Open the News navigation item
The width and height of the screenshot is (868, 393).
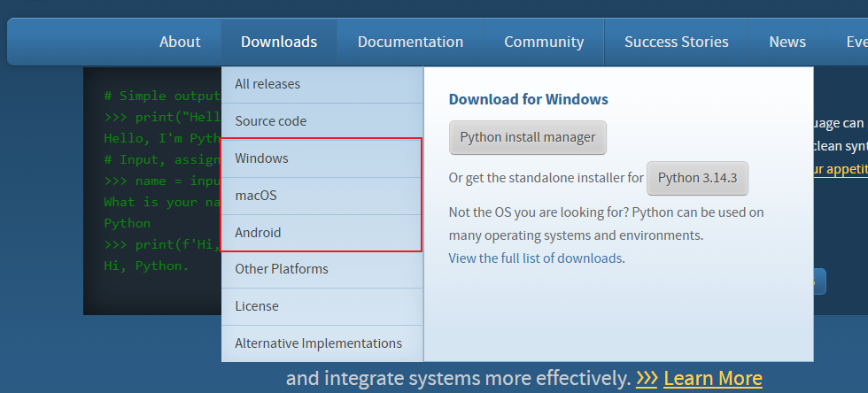point(787,42)
